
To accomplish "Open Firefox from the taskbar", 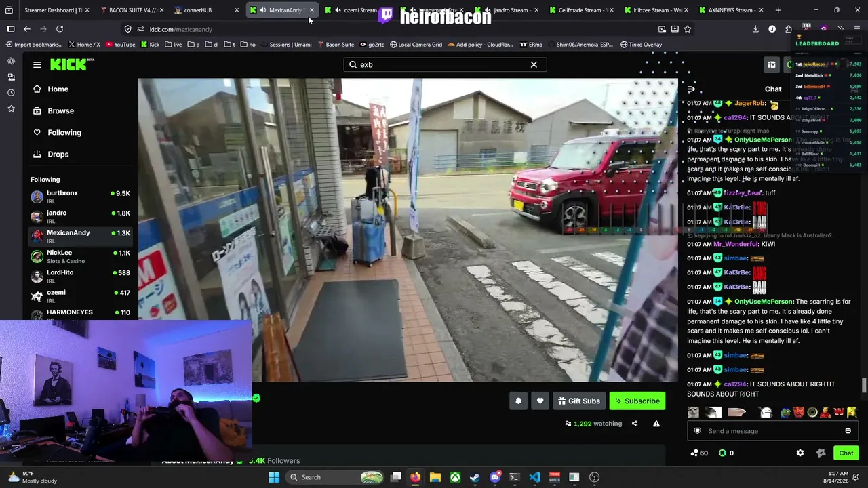I will click(415, 477).
